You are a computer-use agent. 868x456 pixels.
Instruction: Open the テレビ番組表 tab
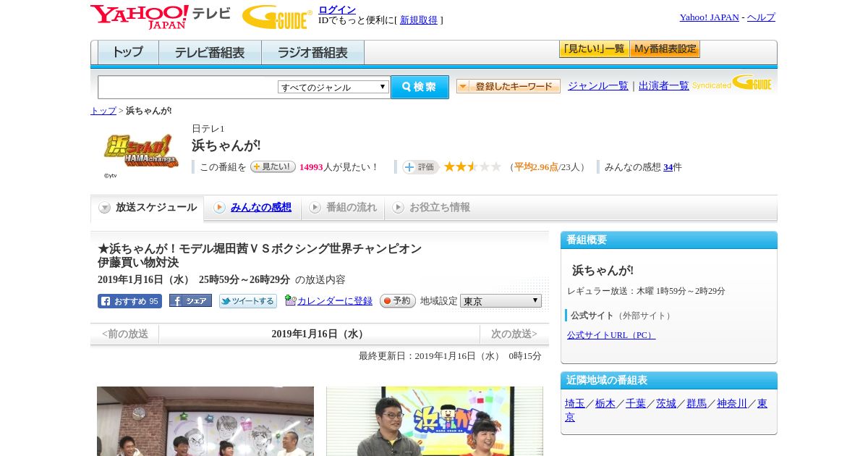(210, 52)
